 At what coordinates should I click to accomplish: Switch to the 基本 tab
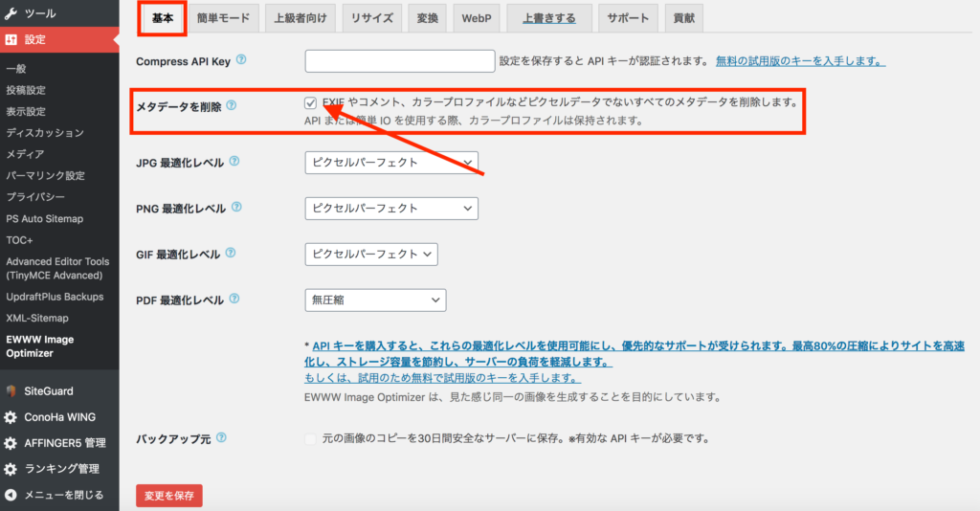click(x=163, y=18)
